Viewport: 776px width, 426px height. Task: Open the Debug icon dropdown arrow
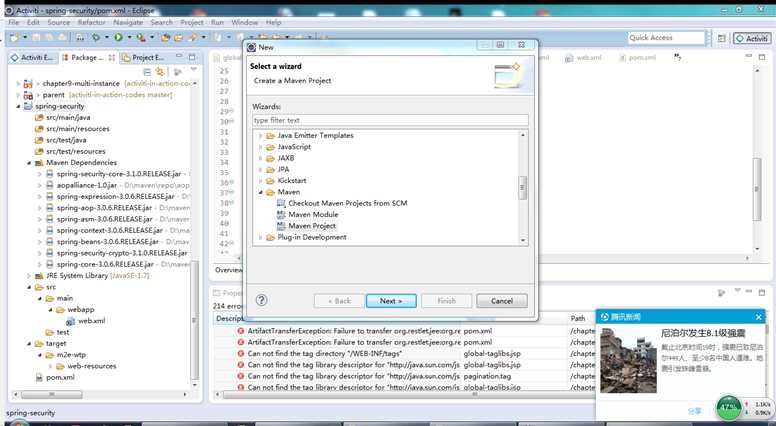click(x=107, y=38)
